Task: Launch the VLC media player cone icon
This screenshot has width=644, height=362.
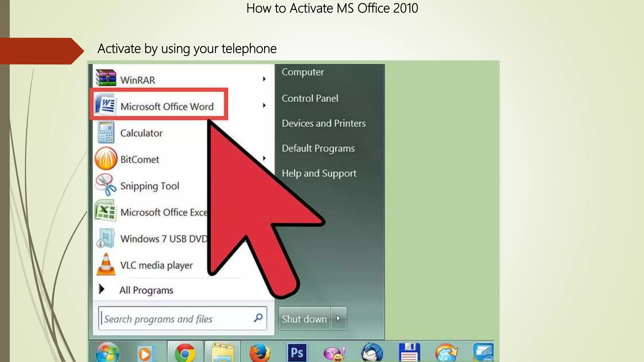Action: (x=106, y=264)
